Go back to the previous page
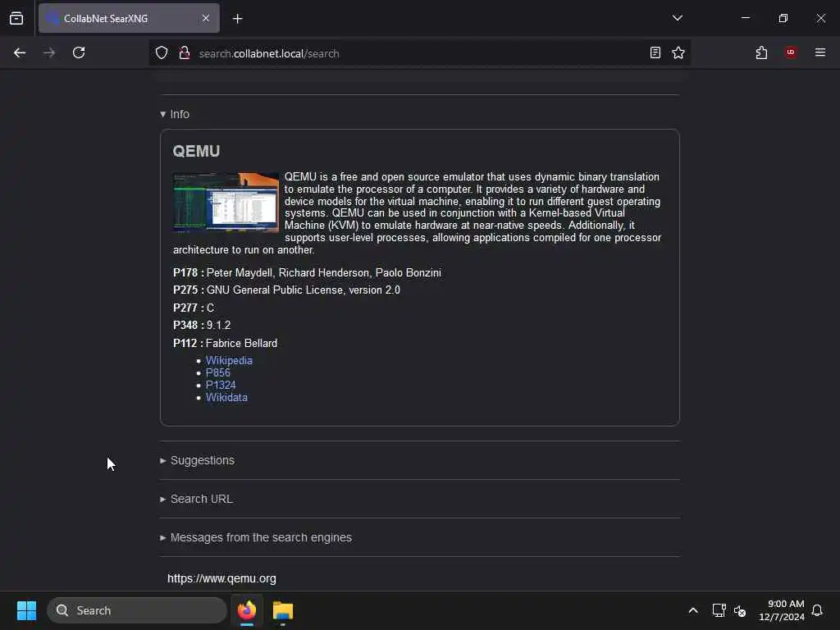 click(20, 52)
